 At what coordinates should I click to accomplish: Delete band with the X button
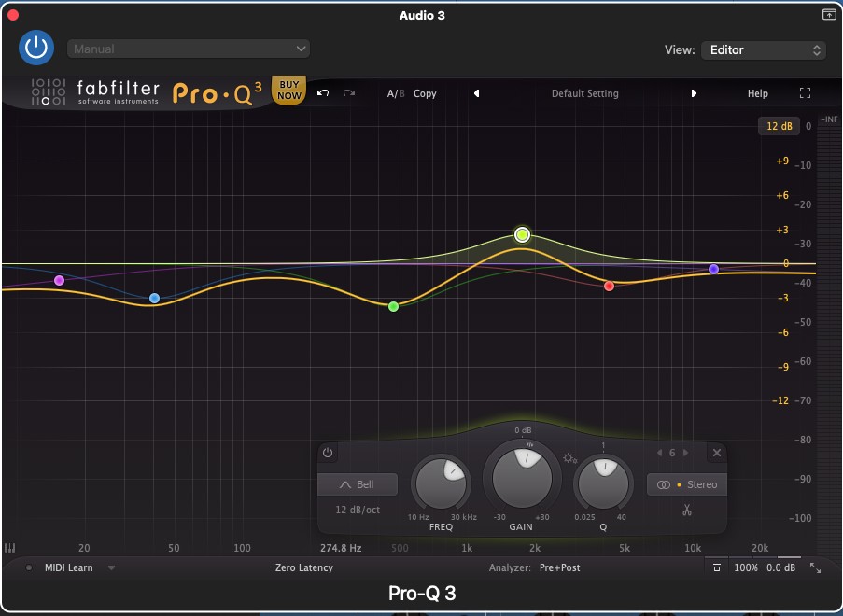(x=717, y=453)
